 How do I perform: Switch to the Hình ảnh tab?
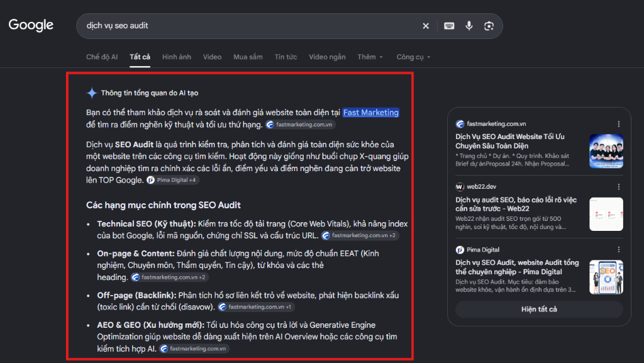pos(177,57)
